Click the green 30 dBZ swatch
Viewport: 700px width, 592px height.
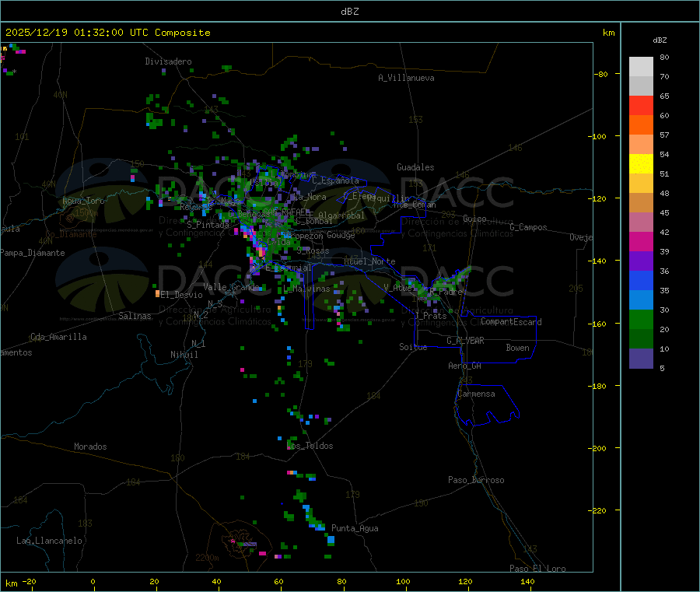pos(641,319)
